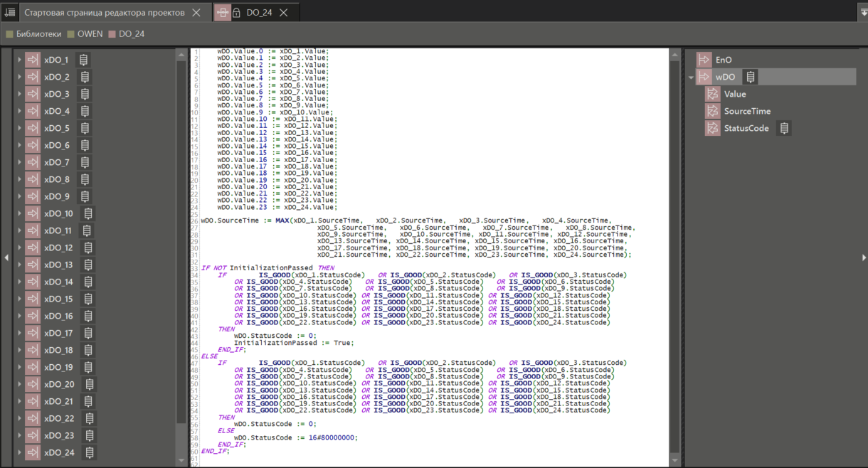Click the Value field icon under wDO
This screenshot has width=868, height=468.
[x=713, y=94]
